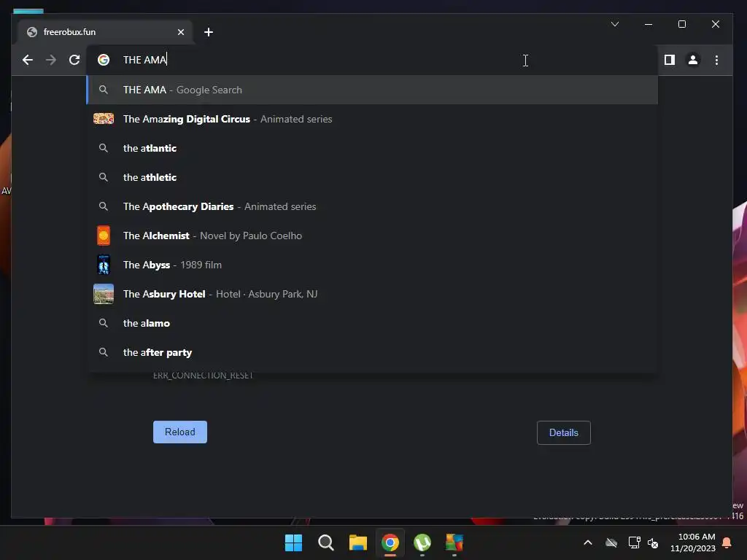Open a new tab with the plus button
The height and width of the screenshot is (560, 747).
coord(208,32)
